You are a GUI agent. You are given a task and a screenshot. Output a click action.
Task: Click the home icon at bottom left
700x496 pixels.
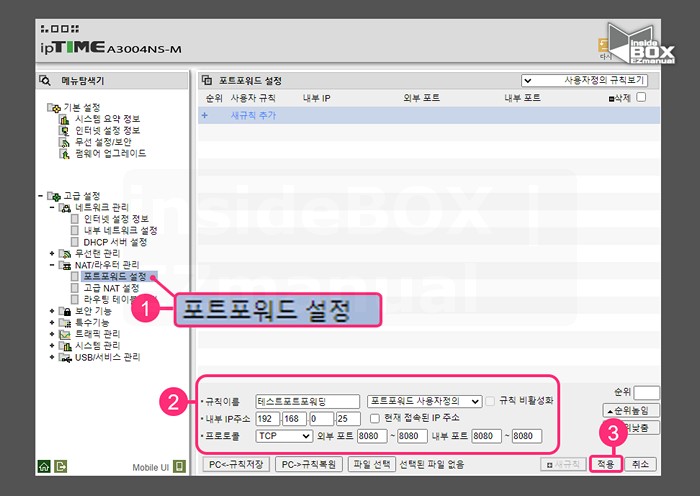click(44, 466)
